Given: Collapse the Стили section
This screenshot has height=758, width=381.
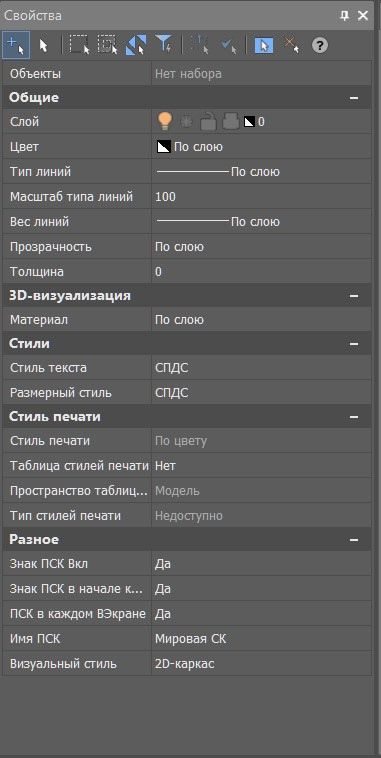Looking at the screenshot, I should click(x=354, y=344).
